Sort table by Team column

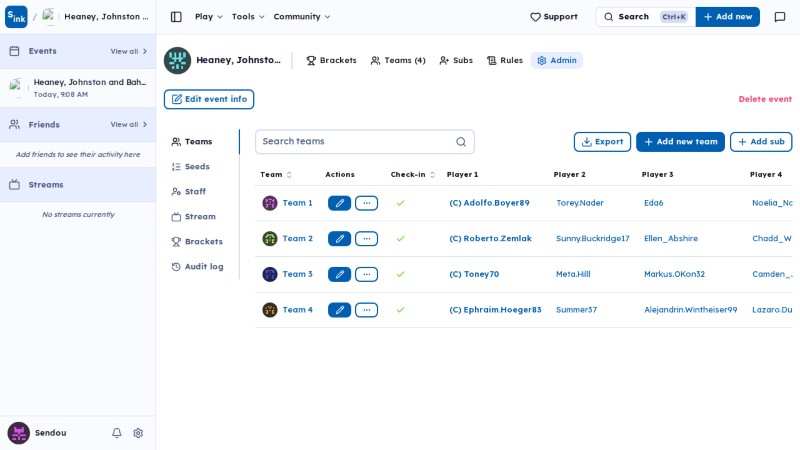coord(276,174)
